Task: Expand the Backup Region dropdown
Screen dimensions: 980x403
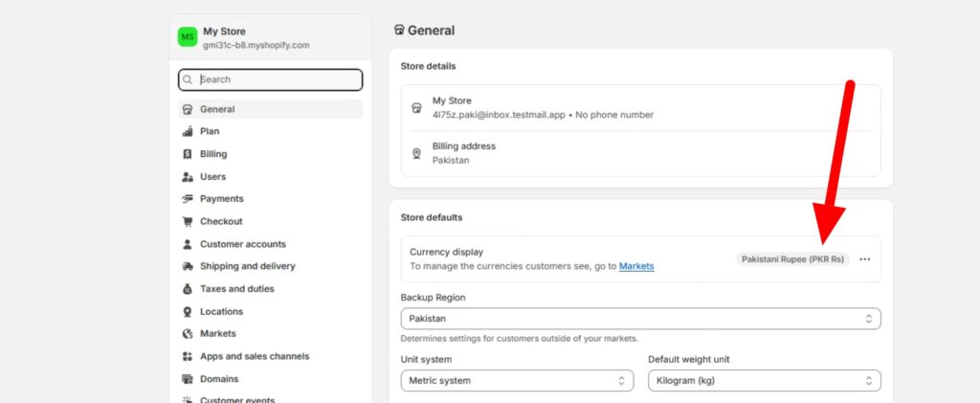Action: tap(640, 319)
